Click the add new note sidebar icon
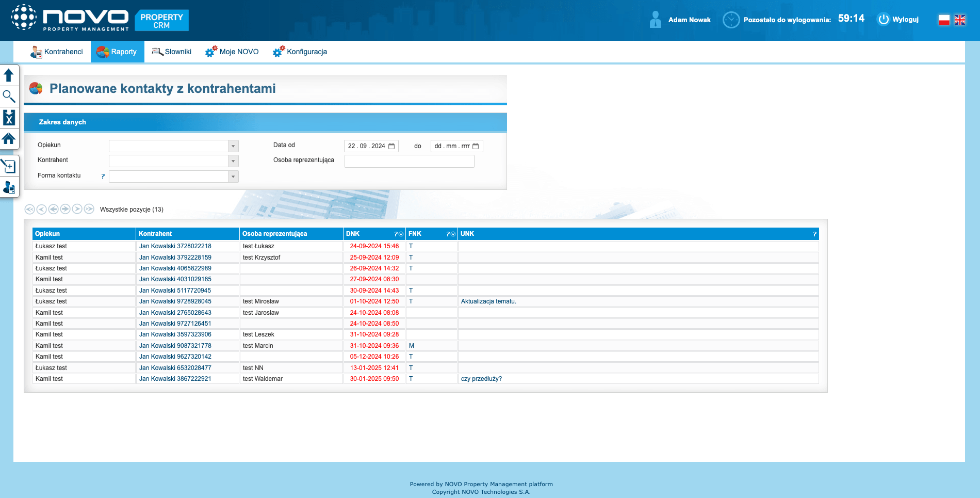 tap(9, 166)
